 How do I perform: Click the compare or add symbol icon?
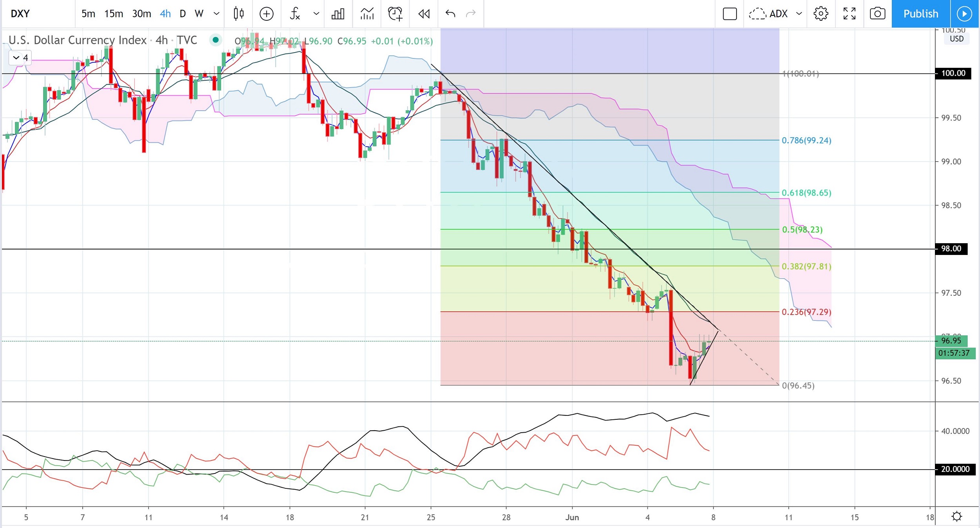tap(267, 14)
